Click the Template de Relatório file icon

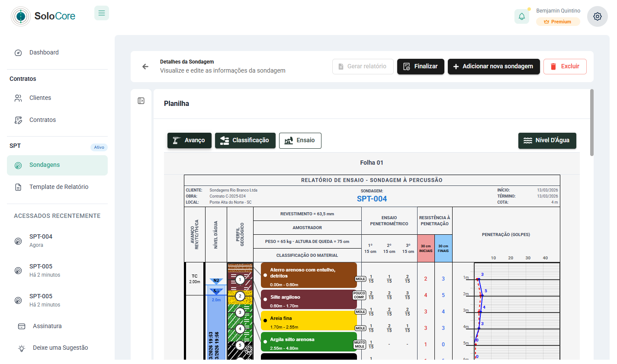(18, 187)
